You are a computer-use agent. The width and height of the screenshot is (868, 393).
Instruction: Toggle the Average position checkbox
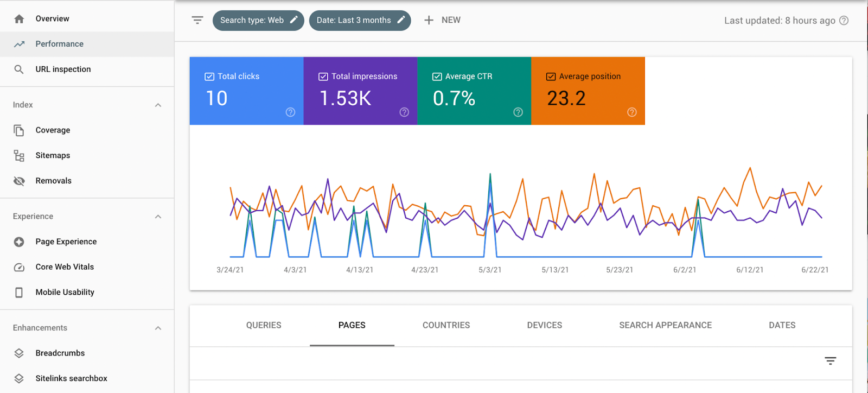551,77
